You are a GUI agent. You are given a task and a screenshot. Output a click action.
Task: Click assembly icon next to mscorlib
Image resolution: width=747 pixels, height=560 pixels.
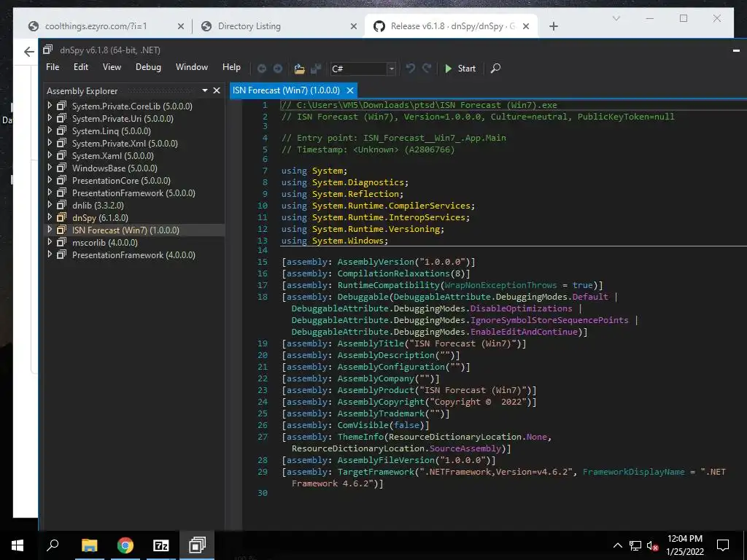click(61, 242)
